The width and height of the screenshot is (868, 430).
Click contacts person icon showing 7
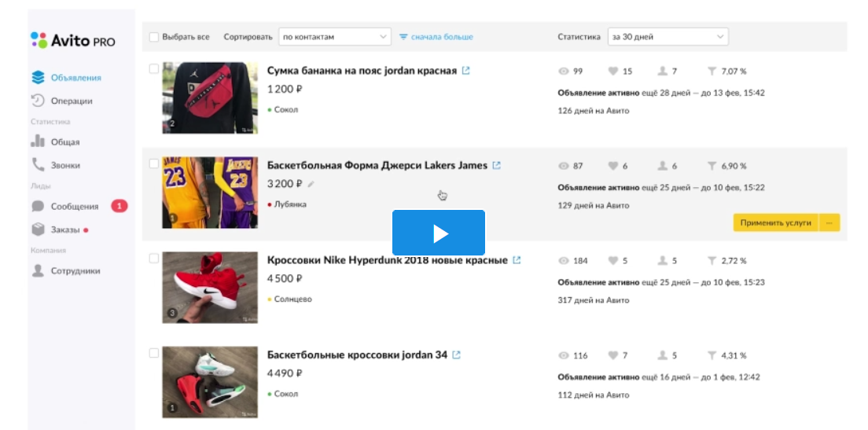click(x=662, y=72)
